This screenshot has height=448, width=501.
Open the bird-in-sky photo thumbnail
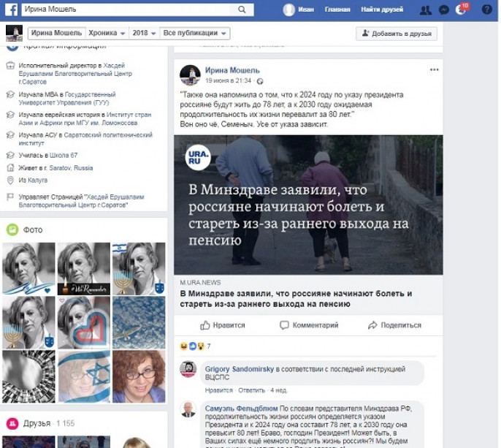coord(139,322)
